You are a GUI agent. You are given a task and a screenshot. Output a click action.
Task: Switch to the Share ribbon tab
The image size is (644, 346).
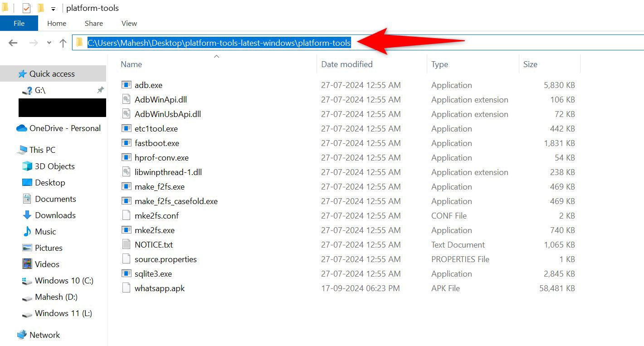coord(94,24)
